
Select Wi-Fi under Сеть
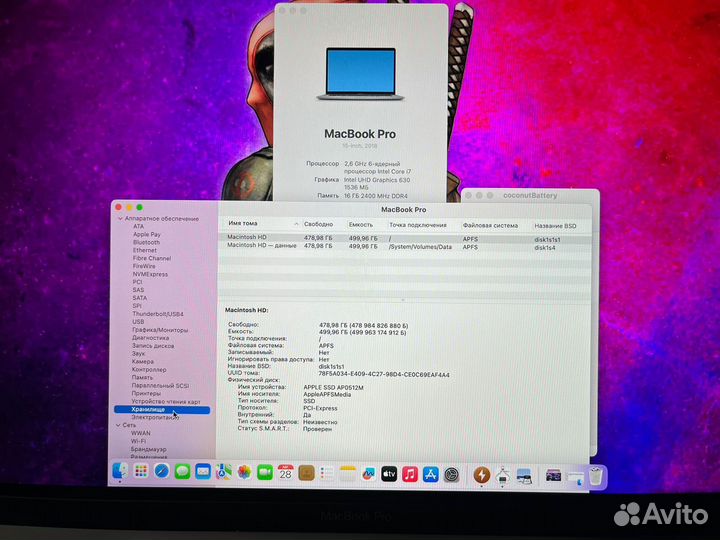[x=138, y=441]
